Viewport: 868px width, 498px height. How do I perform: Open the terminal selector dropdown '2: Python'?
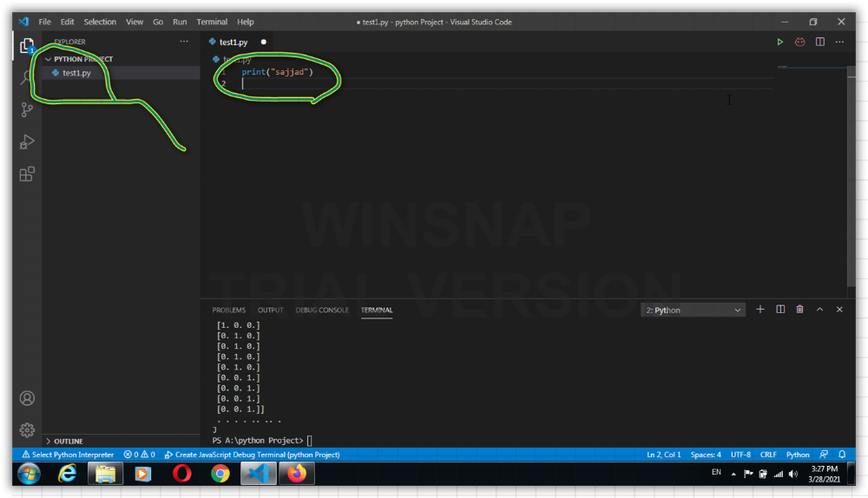click(693, 310)
